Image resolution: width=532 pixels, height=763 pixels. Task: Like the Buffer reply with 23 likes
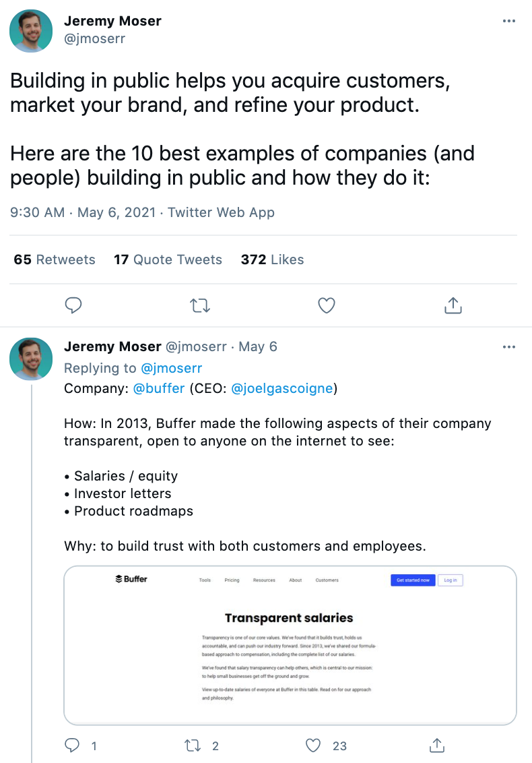tap(313, 745)
